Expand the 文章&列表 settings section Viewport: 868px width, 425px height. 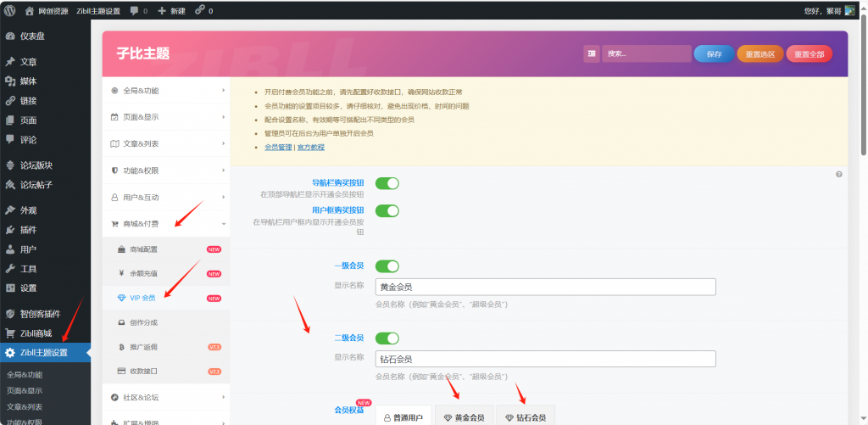click(x=166, y=143)
